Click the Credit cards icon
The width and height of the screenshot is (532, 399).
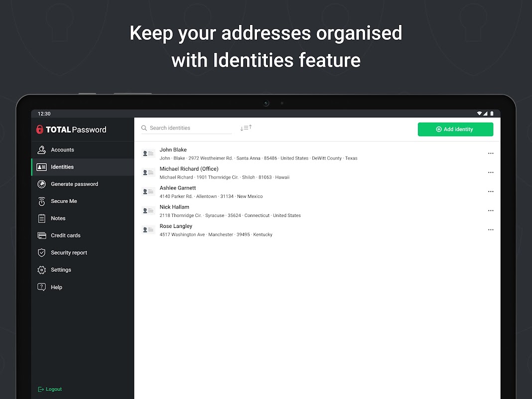41,235
